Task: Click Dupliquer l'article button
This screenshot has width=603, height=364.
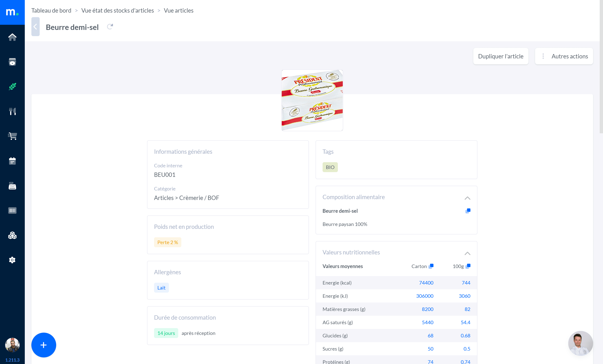Action: click(x=501, y=56)
